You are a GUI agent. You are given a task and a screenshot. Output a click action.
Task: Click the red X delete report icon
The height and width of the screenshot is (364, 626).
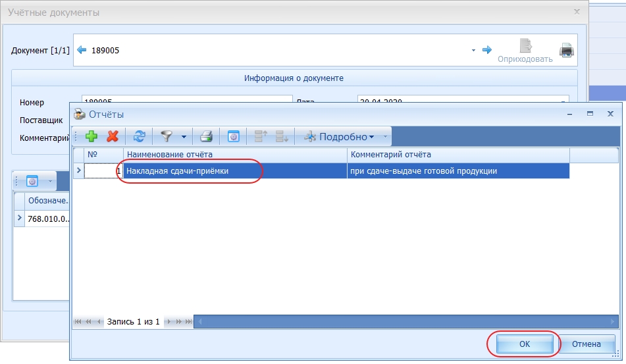pyautogui.click(x=113, y=136)
